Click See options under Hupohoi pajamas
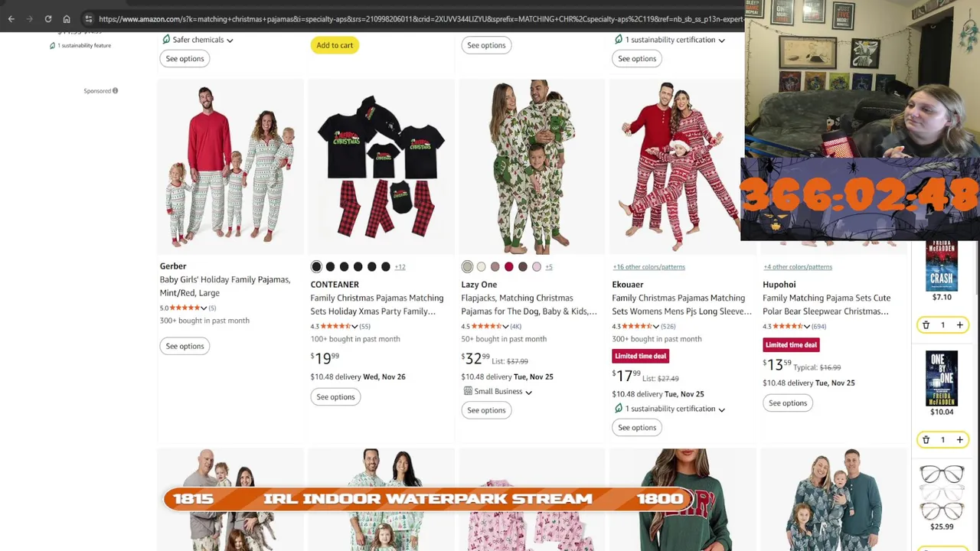980x551 pixels. point(788,403)
